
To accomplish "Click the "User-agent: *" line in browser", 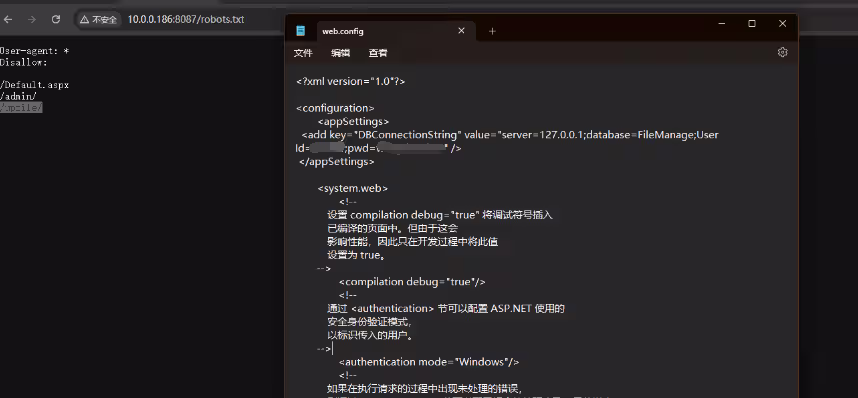I will (34, 51).
